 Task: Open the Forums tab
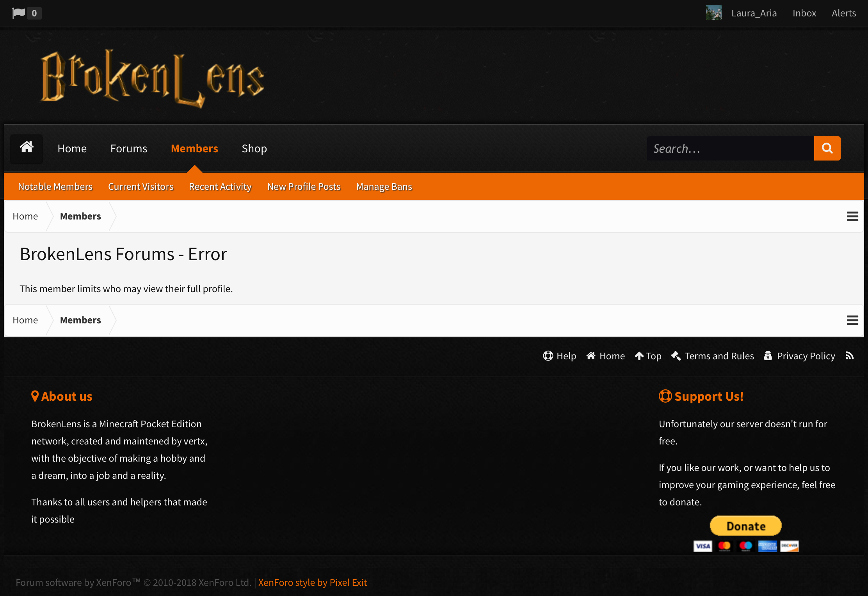129,148
